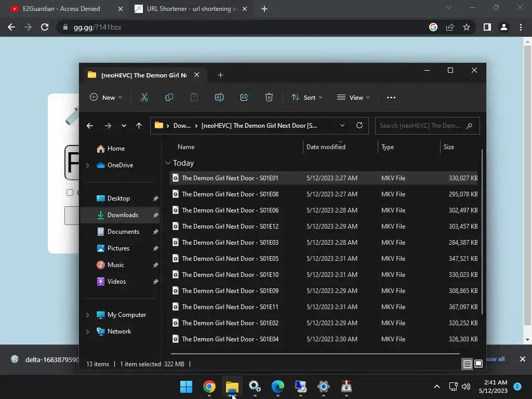
Task: Open Microsoft Edge from the taskbar
Action: point(277,387)
